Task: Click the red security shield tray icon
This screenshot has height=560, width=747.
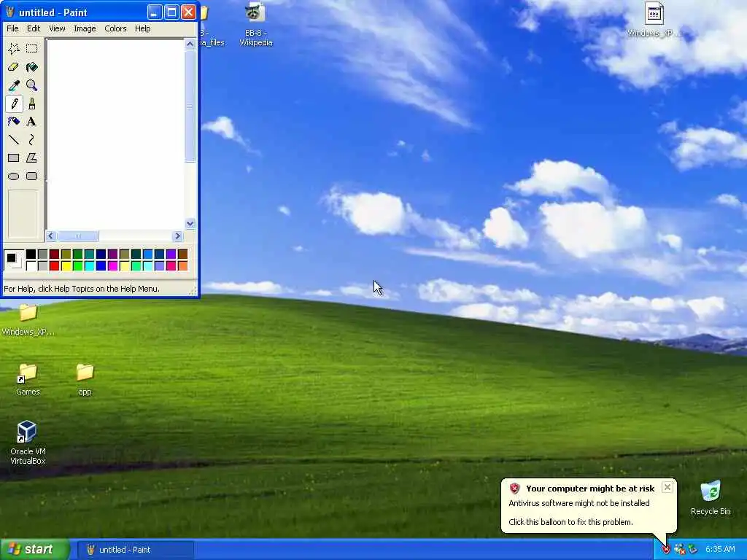Action: point(666,550)
